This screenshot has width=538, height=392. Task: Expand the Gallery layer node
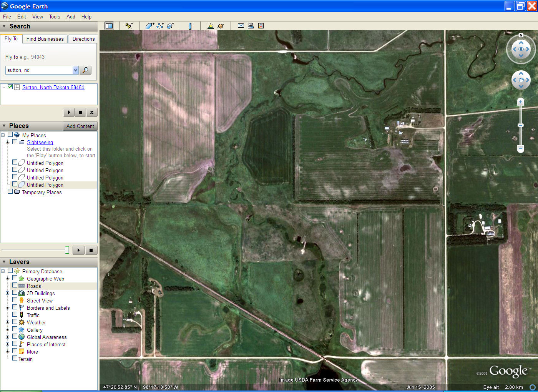tap(7, 330)
